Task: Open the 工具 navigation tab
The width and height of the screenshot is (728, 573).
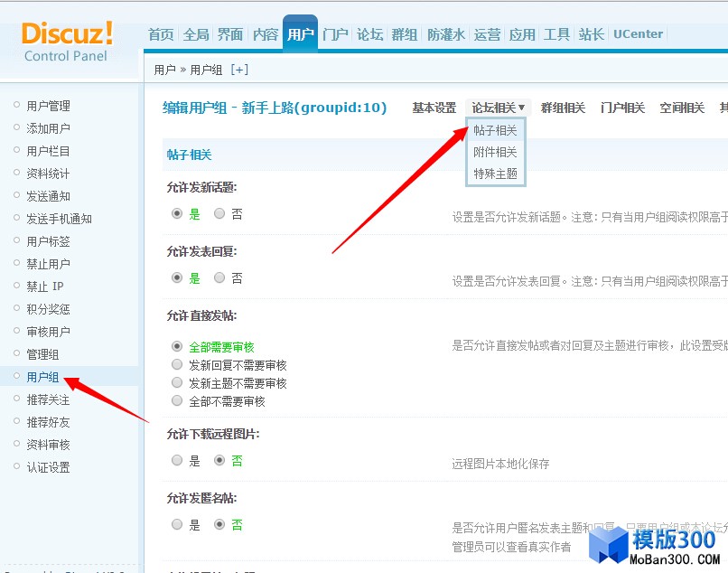Action: point(556,34)
